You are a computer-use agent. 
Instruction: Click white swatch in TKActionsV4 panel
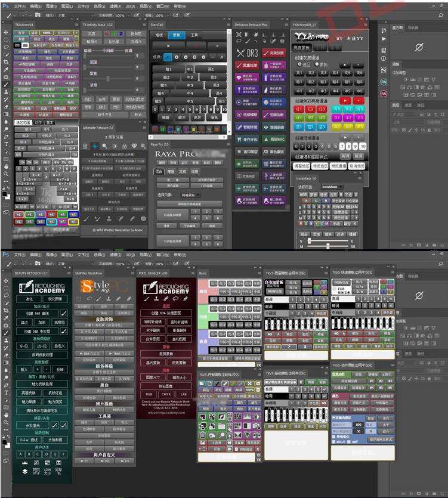pyautogui.click(x=25, y=45)
